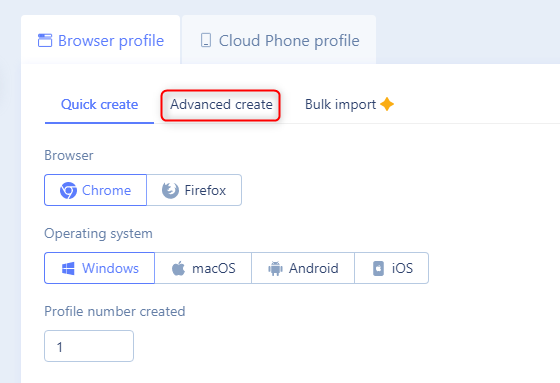This screenshot has width=560, height=383.
Task: Set the operating system to iOS
Action: coord(391,268)
